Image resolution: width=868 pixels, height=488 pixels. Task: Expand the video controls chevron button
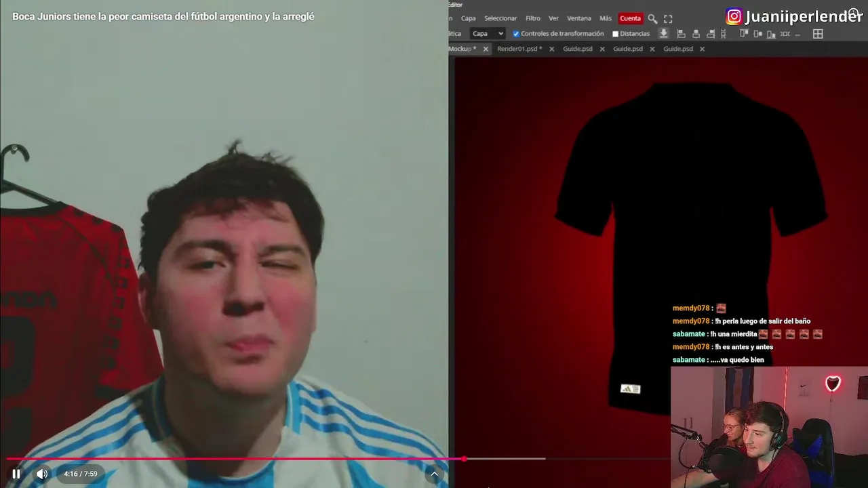[434, 474]
